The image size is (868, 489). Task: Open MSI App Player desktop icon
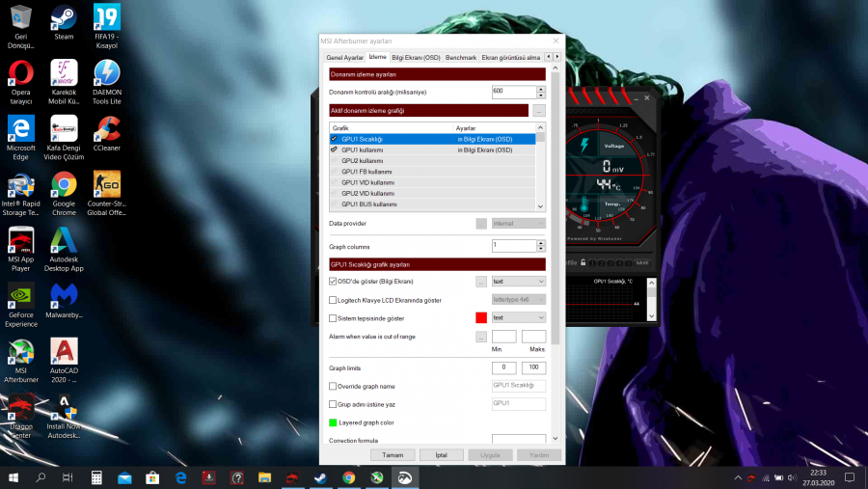(x=20, y=249)
